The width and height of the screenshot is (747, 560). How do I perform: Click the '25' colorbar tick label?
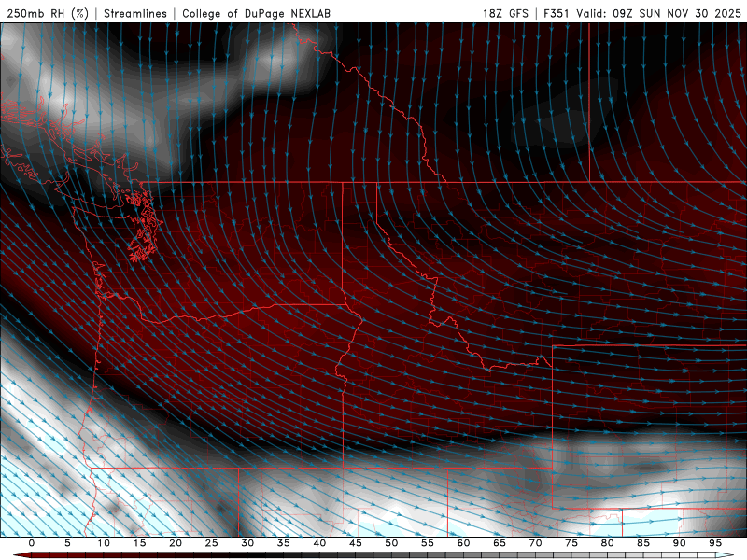pos(212,543)
